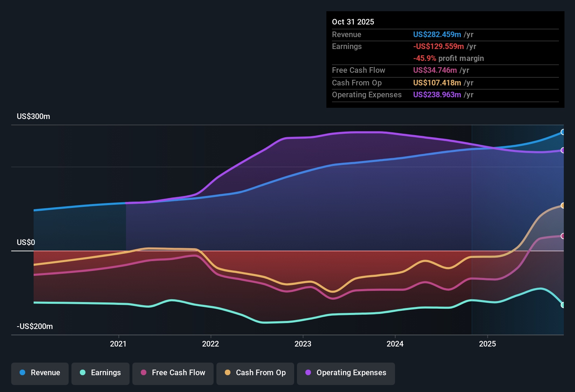Image resolution: width=575 pixels, height=392 pixels.
Task: Click the Free Cash Flow legend dot icon
Action: point(143,373)
